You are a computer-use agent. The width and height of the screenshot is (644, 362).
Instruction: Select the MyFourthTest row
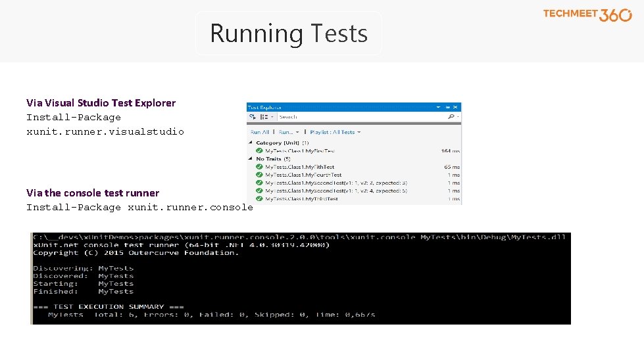354,175
